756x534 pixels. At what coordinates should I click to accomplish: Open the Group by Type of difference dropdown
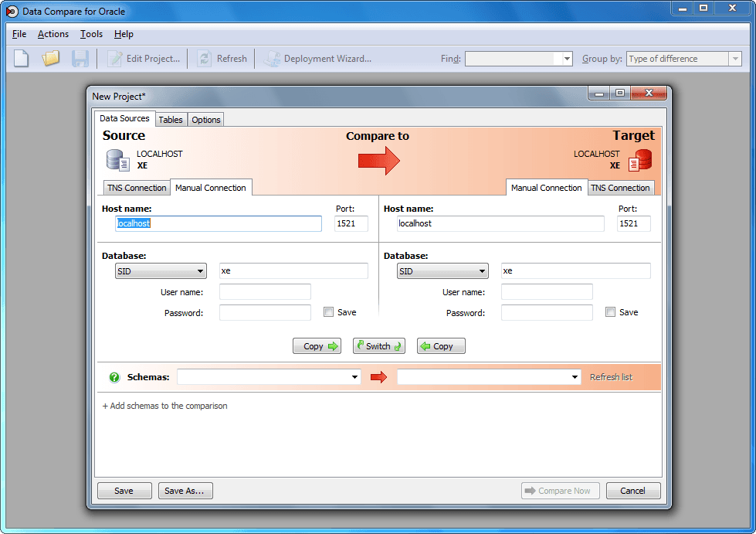point(683,59)
